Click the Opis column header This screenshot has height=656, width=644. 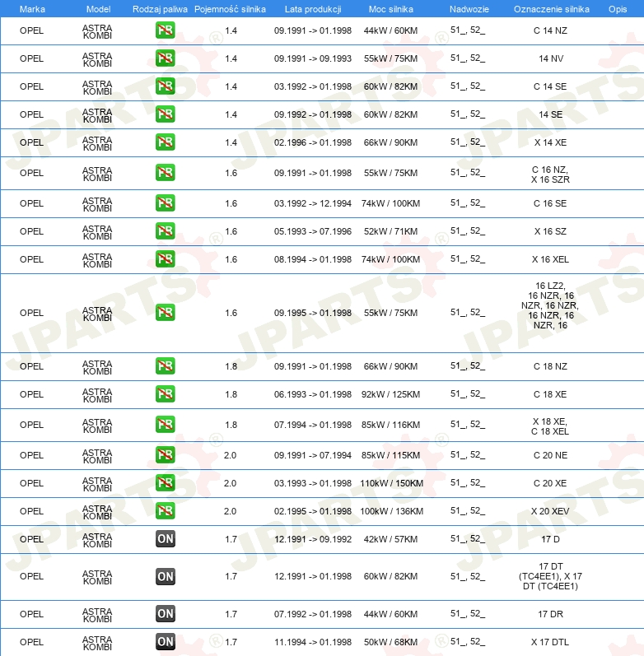pos(617,8)
